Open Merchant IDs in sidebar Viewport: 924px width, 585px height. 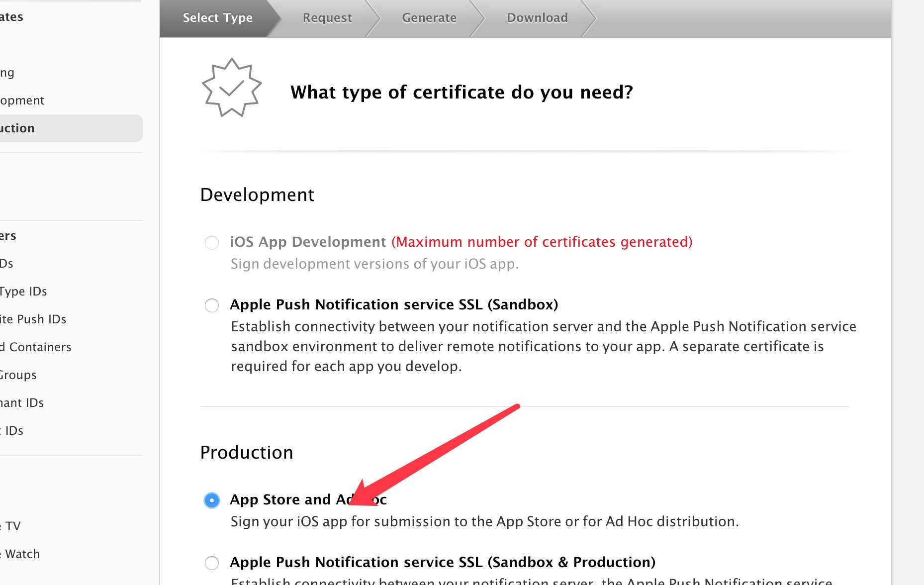[x=22, y=403]
